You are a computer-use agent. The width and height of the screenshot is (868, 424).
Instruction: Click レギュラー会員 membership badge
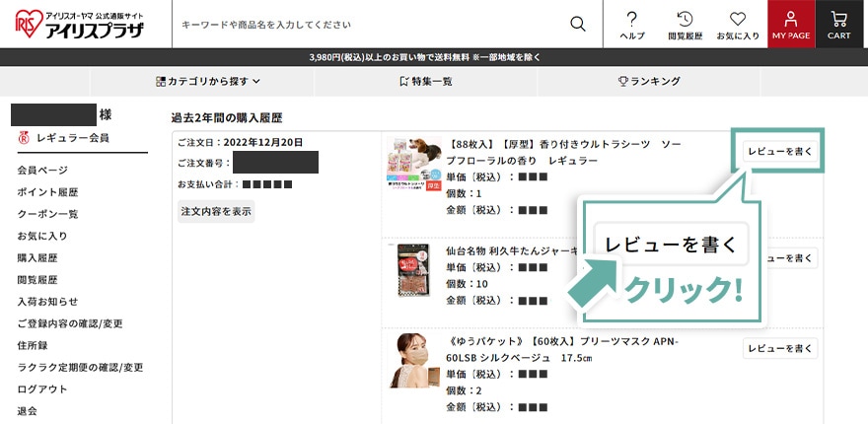[63, 137]
